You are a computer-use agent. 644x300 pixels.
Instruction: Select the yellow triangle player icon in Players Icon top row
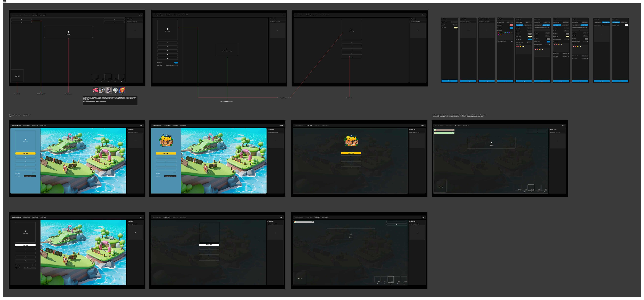pyautogui.click(x=501, y=33)
